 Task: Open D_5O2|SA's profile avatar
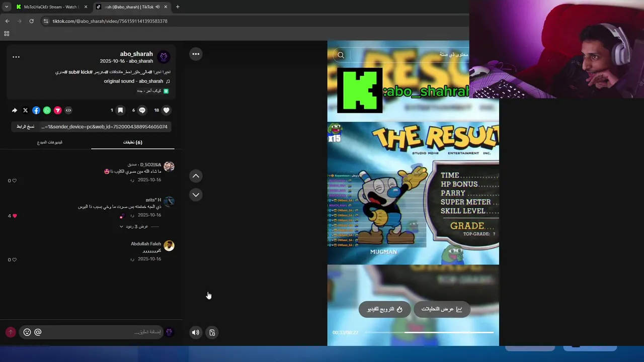pyautogui.click(x=169, y=166)
